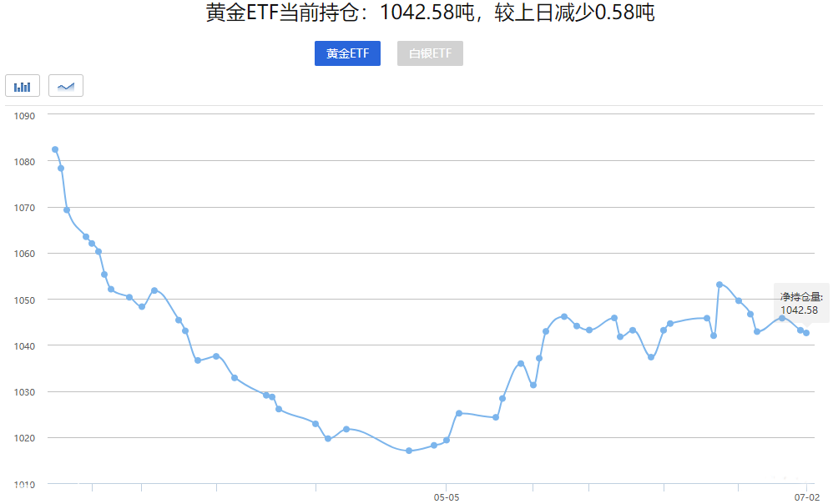The width and height of the screenshot is (833, 504).
Task: Click the 净持仓量 1042.58 tooltip box
Action: point(801,303)
